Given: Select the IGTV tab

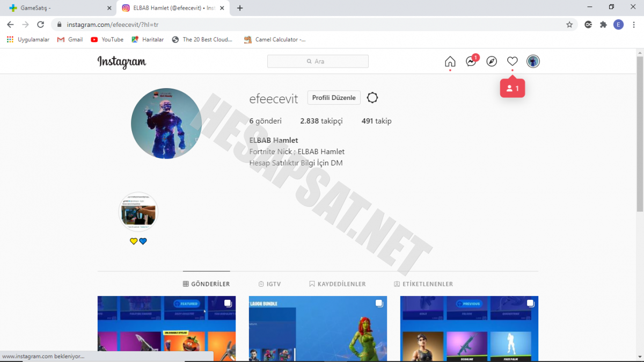Looking at the screenshot, I should [x=269, y=284].
